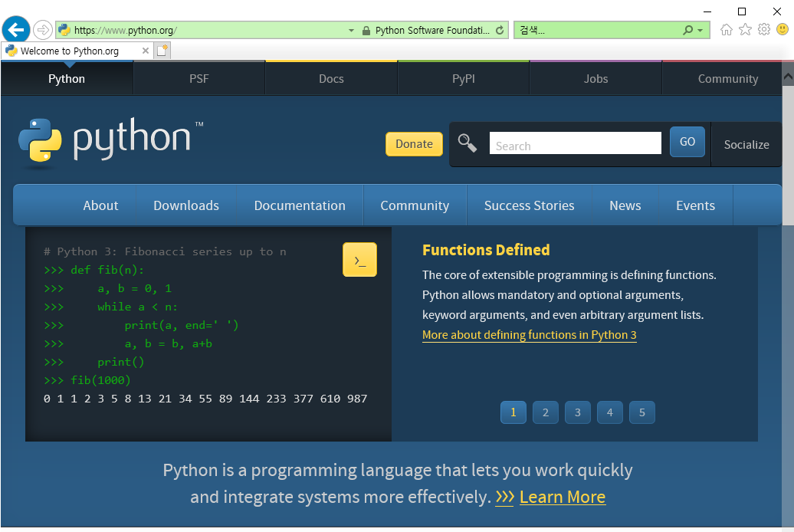Open the News menu
794x532 pixels.
pyautogui.click(x=625, y=205)
